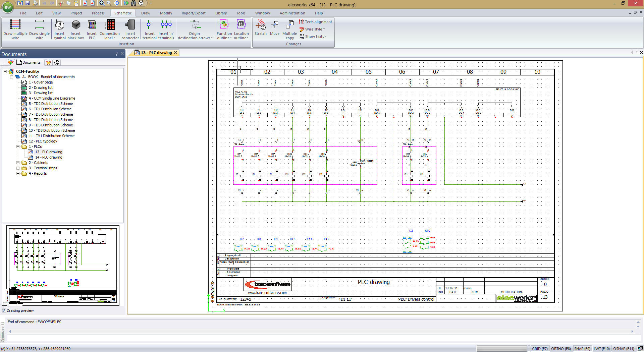Click Texts alignment command
Viewport: 644px width, 352px height.
coord(315,22)
